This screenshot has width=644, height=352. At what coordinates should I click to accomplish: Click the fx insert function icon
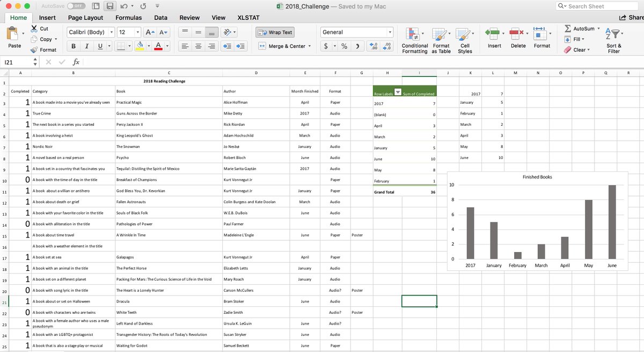[76, 62]
